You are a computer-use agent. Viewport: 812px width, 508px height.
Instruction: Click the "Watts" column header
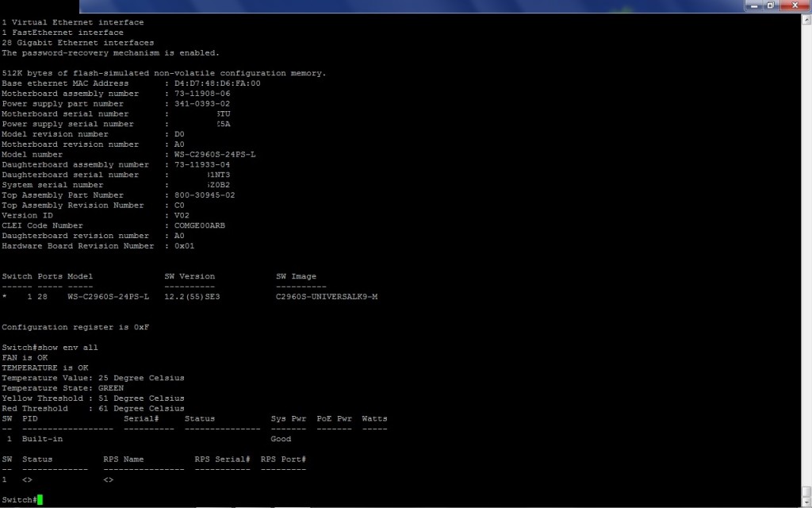pyautogui.click(x=375, y=419)
